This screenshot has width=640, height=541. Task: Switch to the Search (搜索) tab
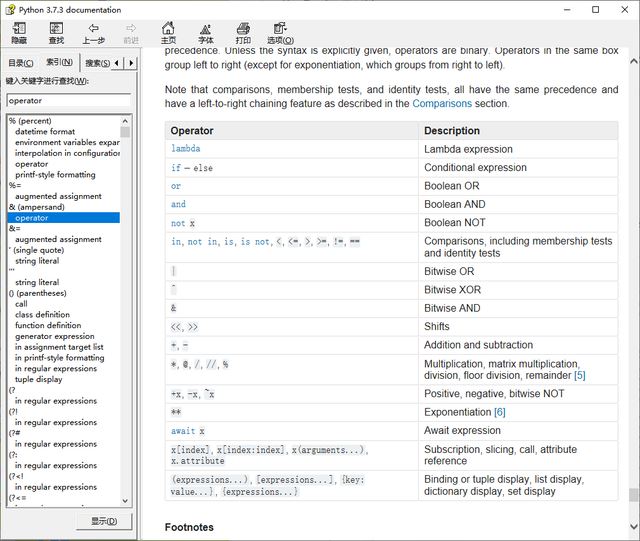(x=97, y=63)
